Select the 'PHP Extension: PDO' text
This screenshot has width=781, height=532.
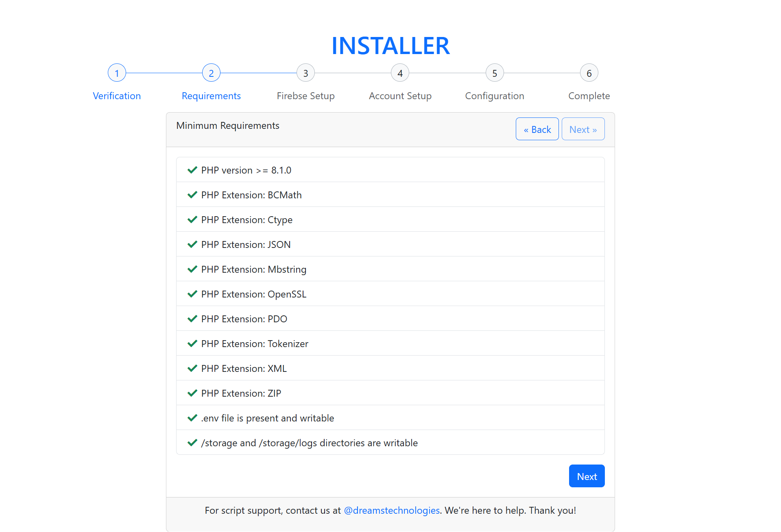click(x=244, y=319)
